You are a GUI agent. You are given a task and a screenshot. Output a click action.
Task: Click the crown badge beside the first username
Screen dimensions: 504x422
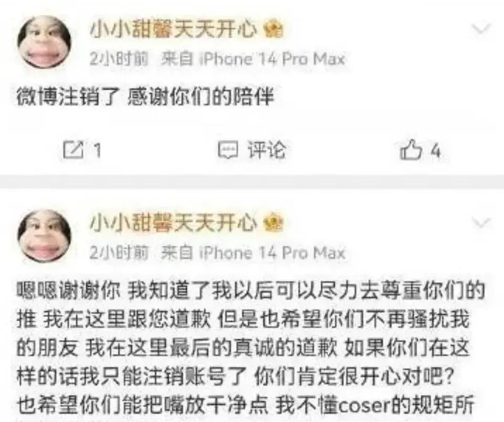(x=273, y=30)
